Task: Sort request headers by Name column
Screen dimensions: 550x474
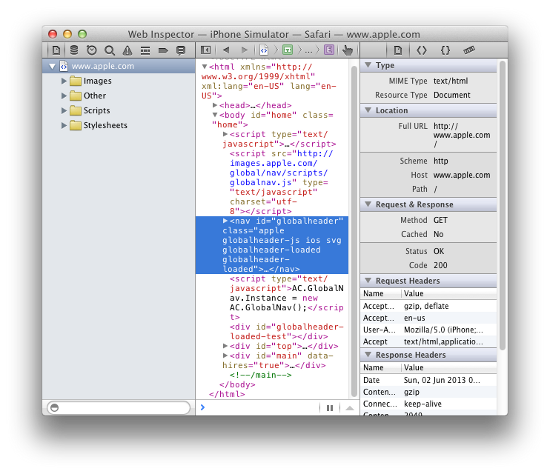Action: [381, 293]
